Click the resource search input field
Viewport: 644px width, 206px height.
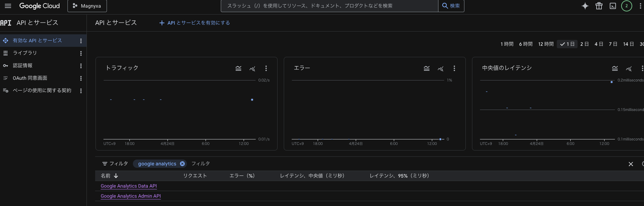point(329,6)
